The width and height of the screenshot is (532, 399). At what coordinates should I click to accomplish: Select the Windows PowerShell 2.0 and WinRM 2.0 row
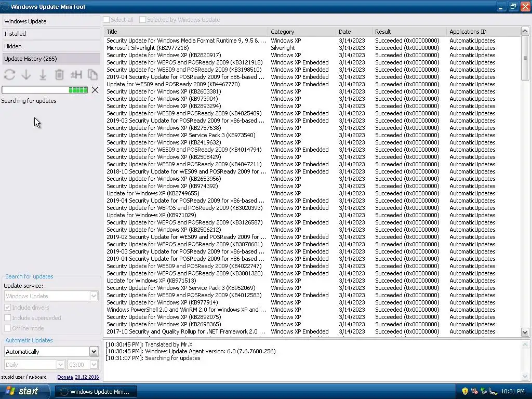click(x=312, y=310)
